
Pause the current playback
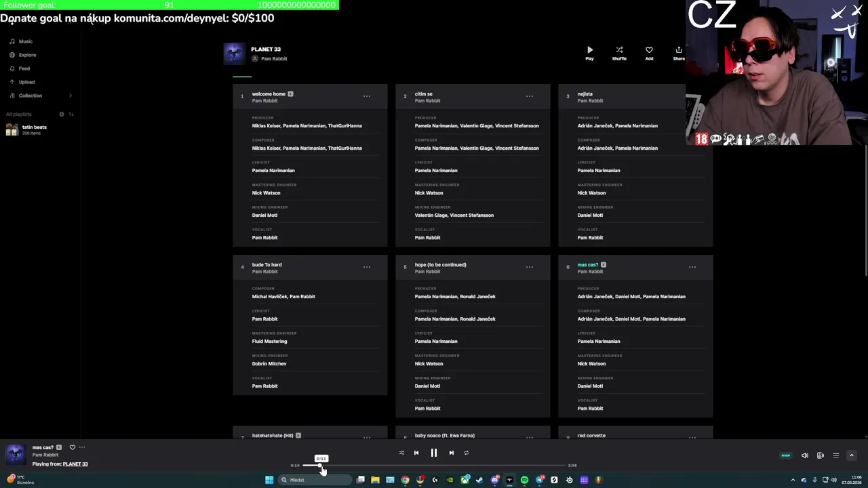(x=434, y=453)
